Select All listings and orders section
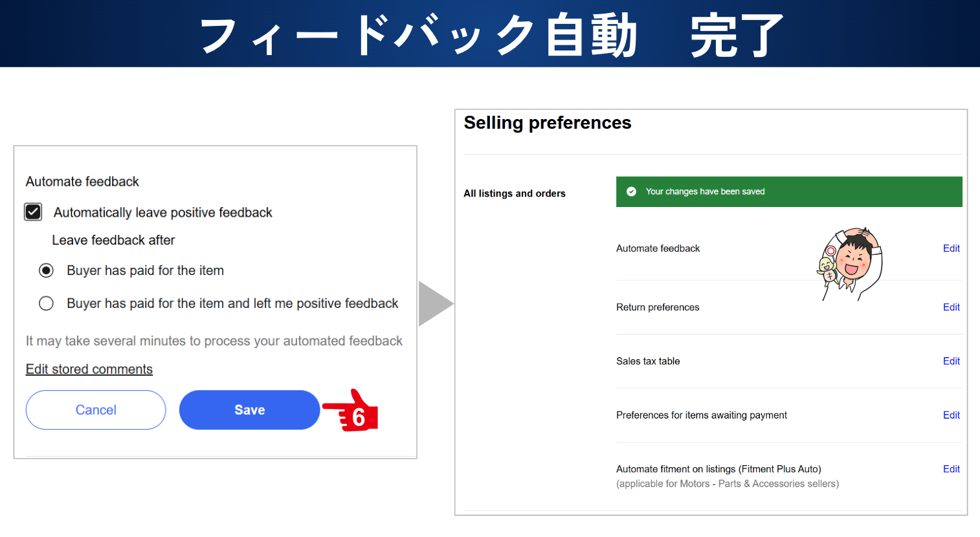 coord(515,193)
